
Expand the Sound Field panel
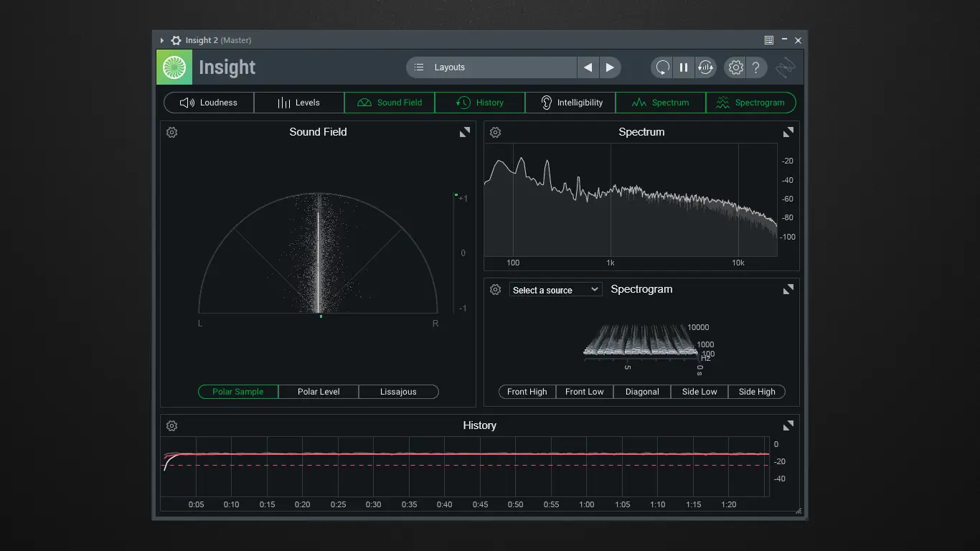pos(465,132)
